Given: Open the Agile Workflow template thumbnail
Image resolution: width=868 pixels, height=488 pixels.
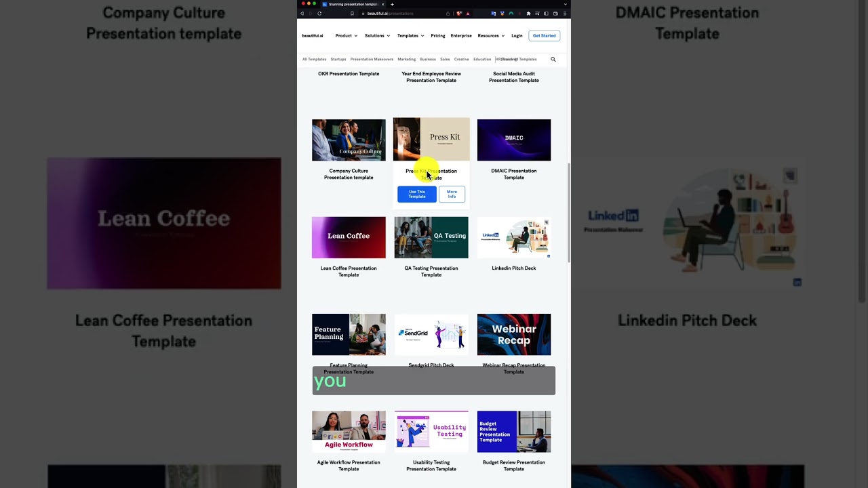Looking at the screenshot, I should (x=349, y=432).
